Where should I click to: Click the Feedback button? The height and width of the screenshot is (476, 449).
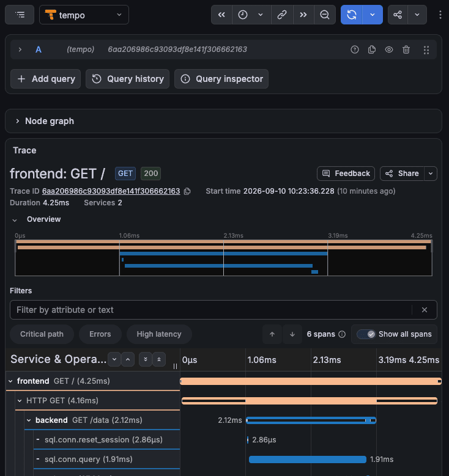pos(346,174)
